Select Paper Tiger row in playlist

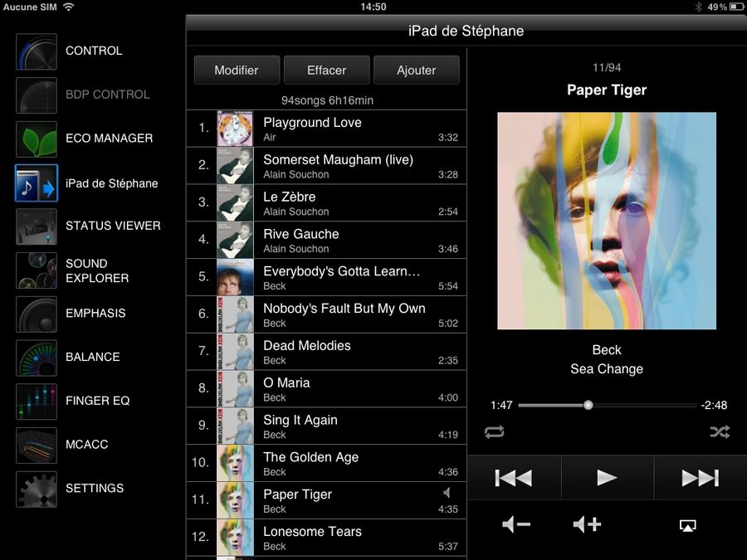tap(326, 500)
